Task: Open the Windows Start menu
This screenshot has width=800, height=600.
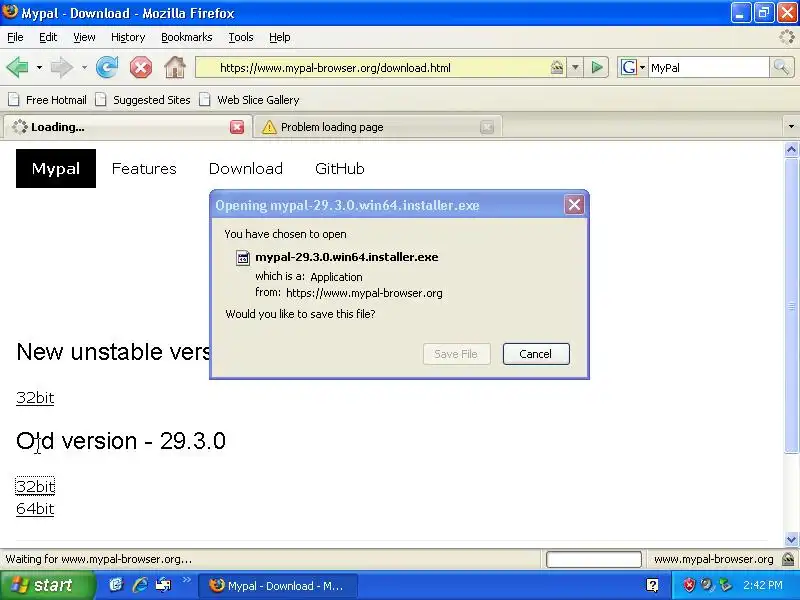Action: point(47,585)
